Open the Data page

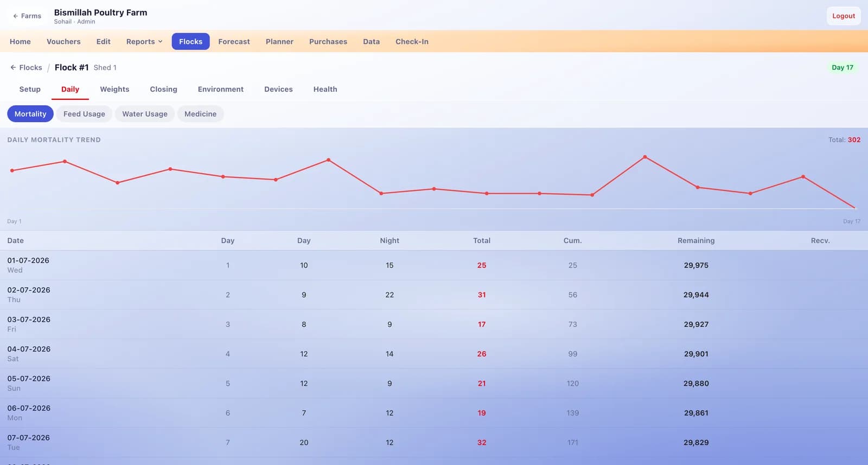point(371,42)
